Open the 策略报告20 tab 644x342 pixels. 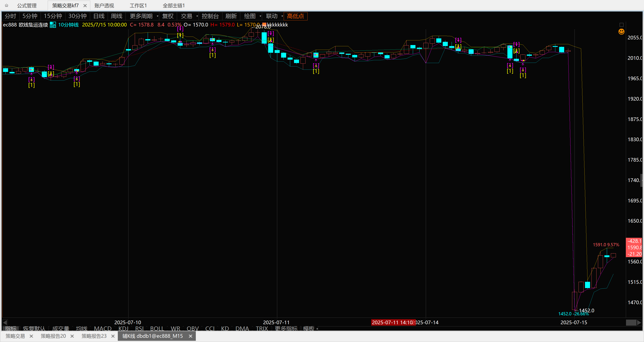coord(53,336)
